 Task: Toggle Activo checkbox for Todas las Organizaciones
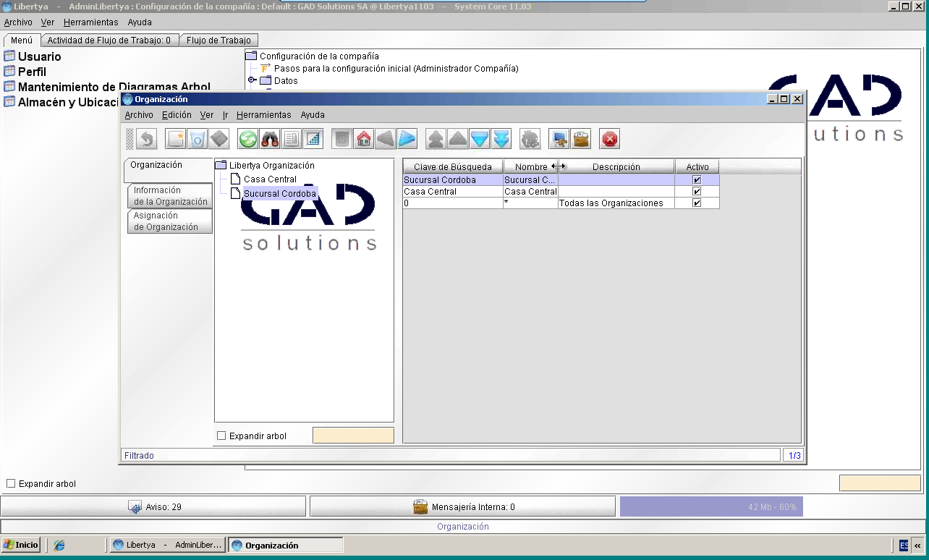697,203
